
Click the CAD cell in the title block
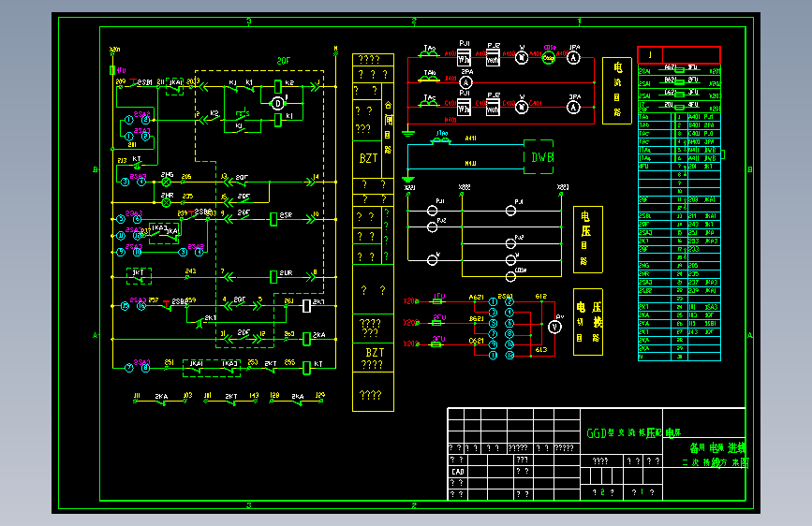[x=458, y=472]
